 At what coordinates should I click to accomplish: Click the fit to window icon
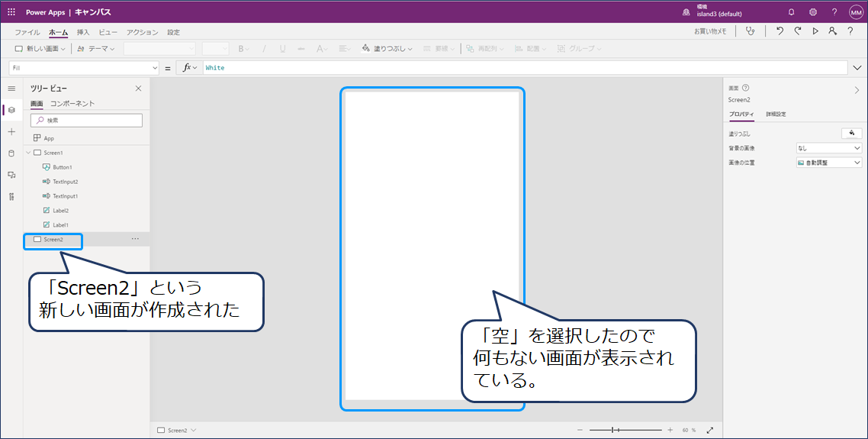(x=710, y=430)
